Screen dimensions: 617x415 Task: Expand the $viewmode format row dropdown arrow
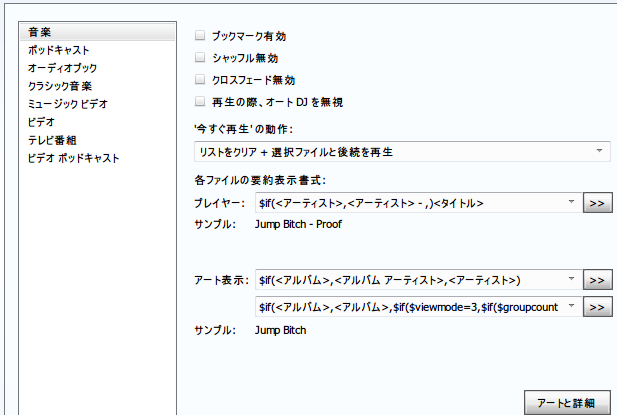(x=570, y=305)
